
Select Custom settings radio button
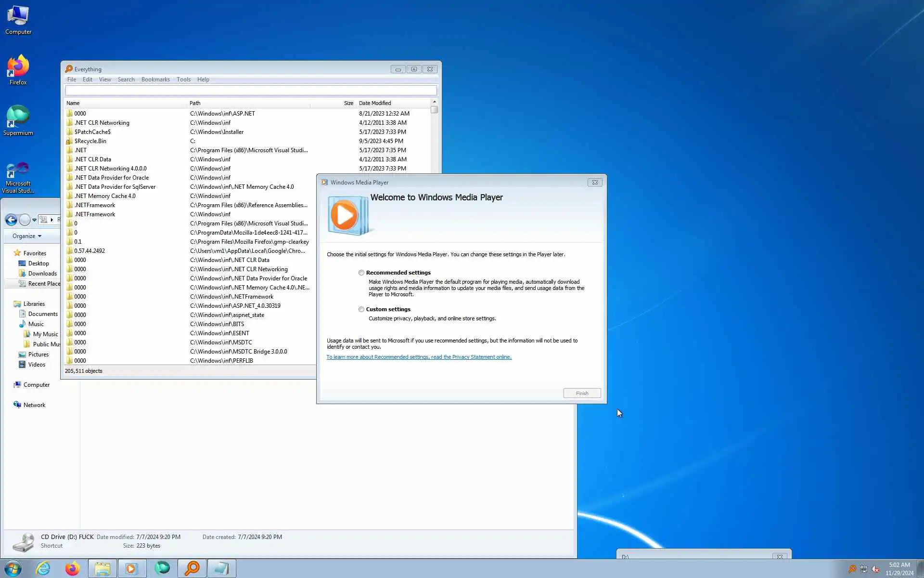click(361, 309)
